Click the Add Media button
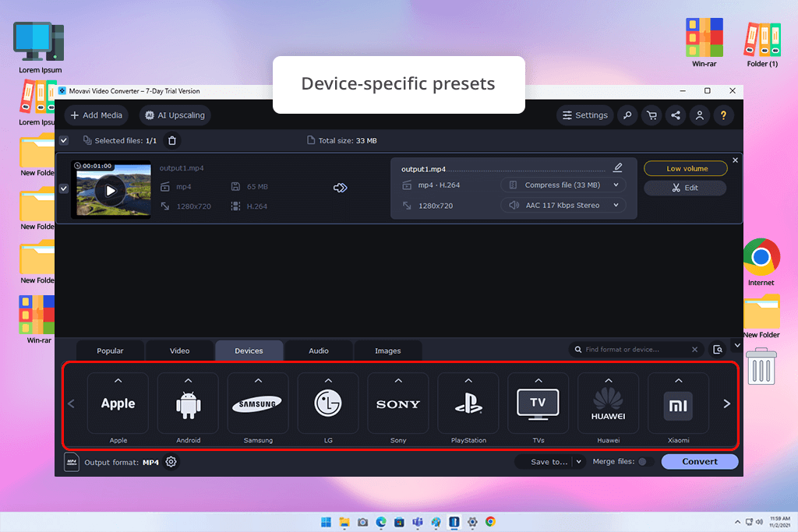798x532 pixels. 96,115
